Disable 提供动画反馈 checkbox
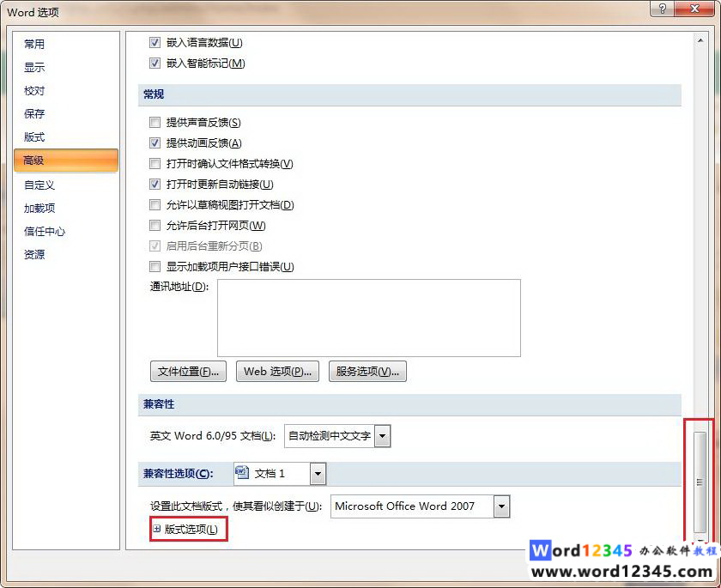721x588 pixels. pyautogui.click(x=155, y=143)
